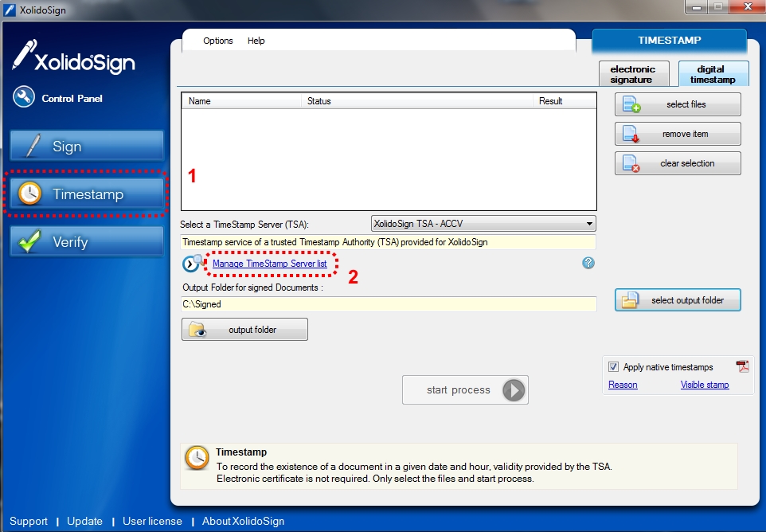Viewport: 766px width, 532px height.
Task: Open the Control Panel wrench icon
Action: (24, 96)
